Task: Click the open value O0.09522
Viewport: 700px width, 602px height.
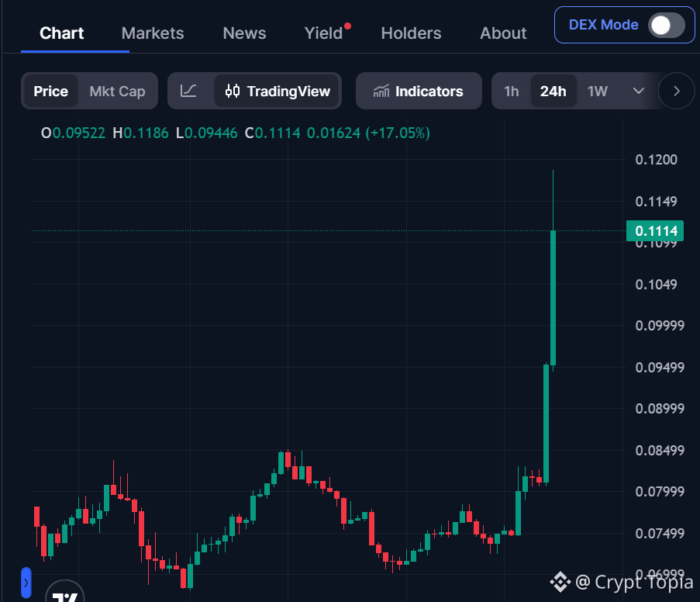Action: click(x=73, y=133)
